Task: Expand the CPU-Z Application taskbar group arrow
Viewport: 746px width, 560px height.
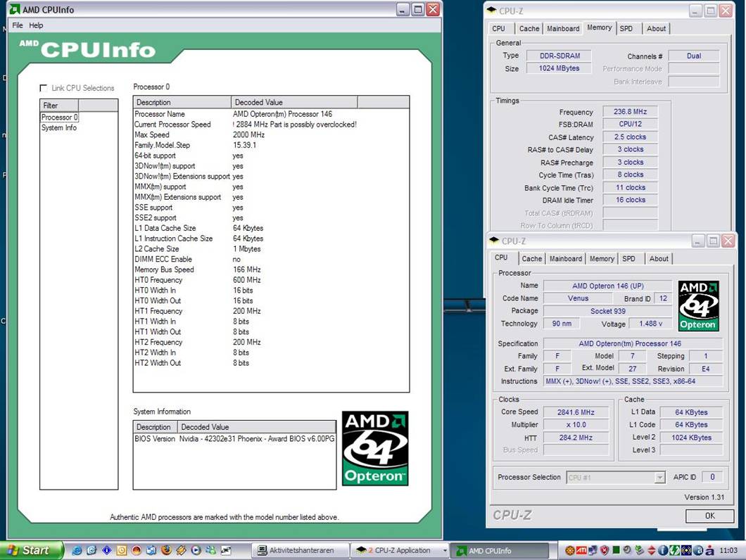Action: pyautogui.click(x=445, y=550)
